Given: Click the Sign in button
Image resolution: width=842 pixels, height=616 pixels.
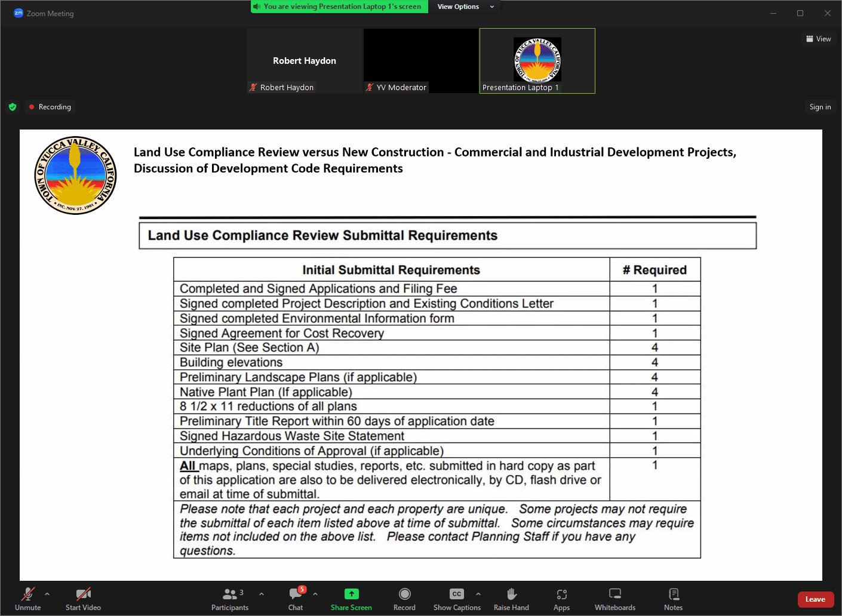Looking at the screenshot, I should pyautogui.click(x=820, y=107).
